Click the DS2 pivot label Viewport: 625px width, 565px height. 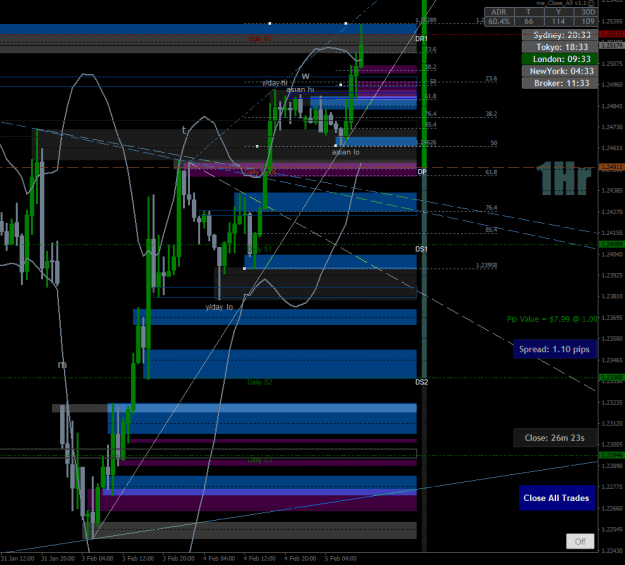coord(421,382)
